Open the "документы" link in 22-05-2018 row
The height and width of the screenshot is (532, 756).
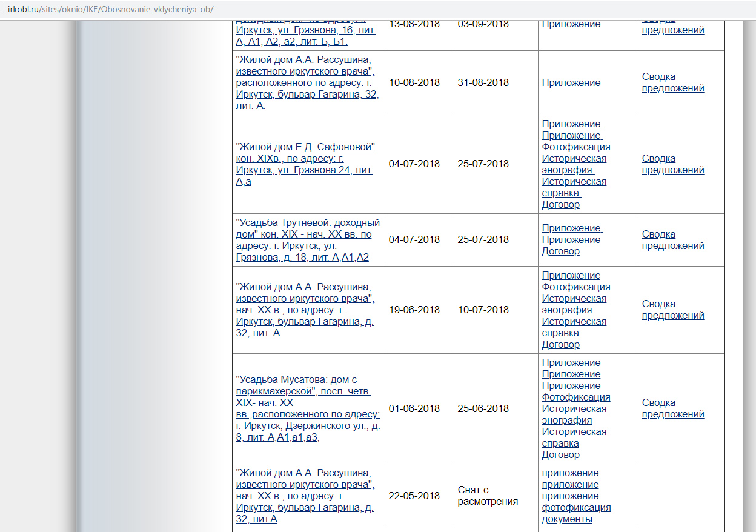[x=566, y=519]
